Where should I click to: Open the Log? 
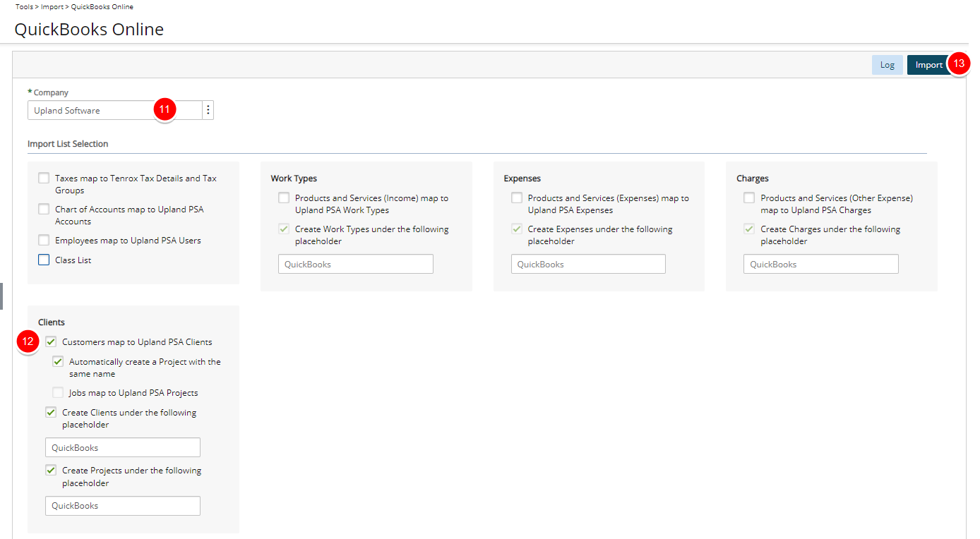(888, 65)
